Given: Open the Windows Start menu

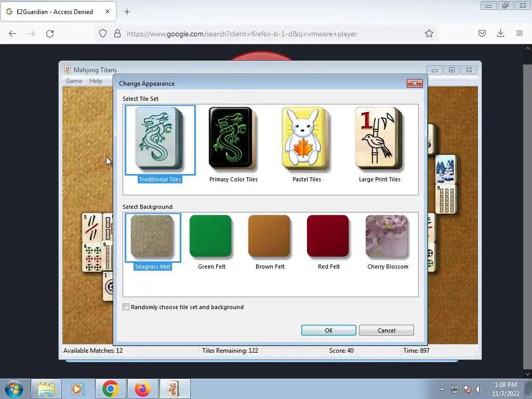Looking at the screenshot, I should click(14, 389).
